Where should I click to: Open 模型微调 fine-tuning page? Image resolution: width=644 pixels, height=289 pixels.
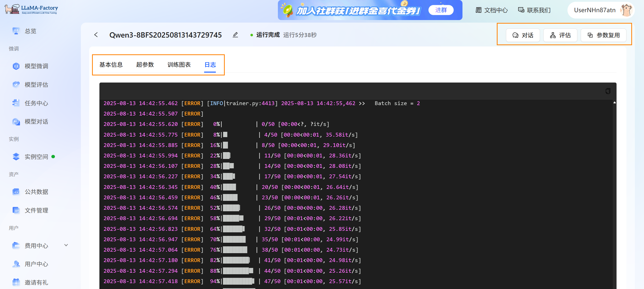pyautogui.click(x=36, y=66)
